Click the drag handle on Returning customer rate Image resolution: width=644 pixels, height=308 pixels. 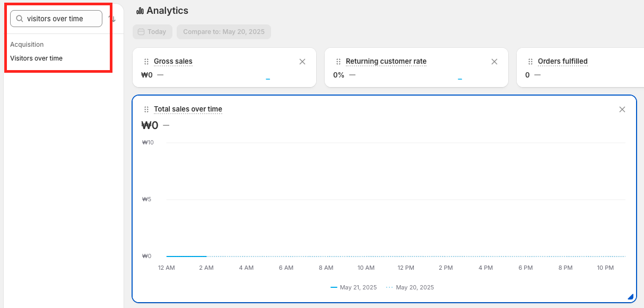338,62
